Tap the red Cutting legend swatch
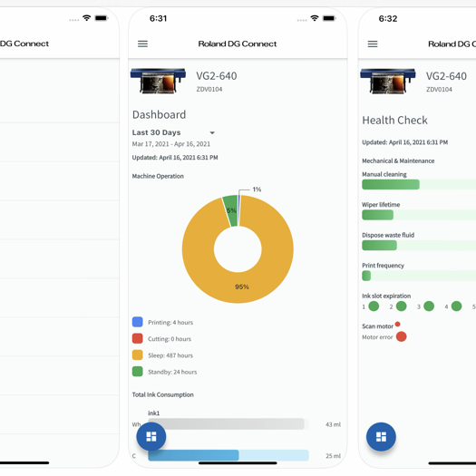 [x=138, y=338]
